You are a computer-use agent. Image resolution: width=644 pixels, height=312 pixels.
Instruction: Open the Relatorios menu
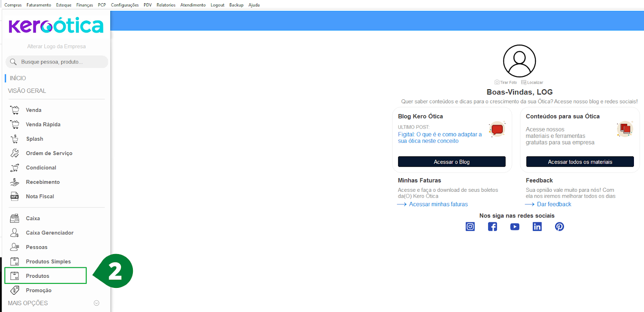pos(166,5)
